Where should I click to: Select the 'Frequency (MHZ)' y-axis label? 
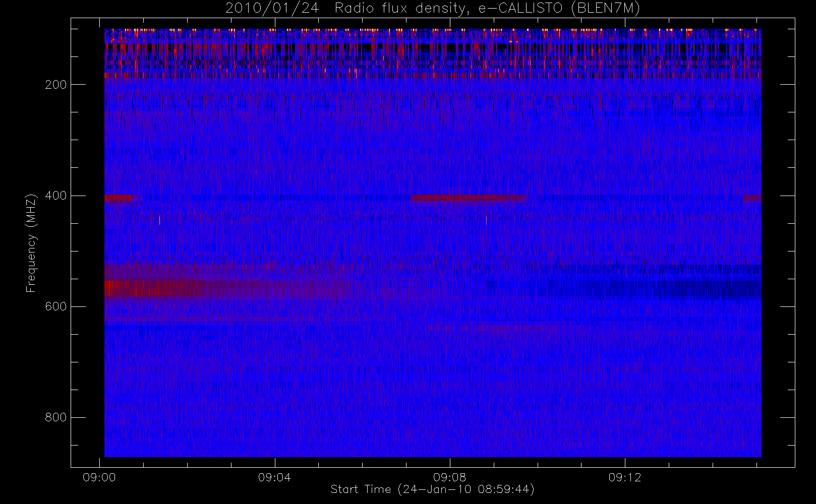pyautogui.click(x=31, y=243)
